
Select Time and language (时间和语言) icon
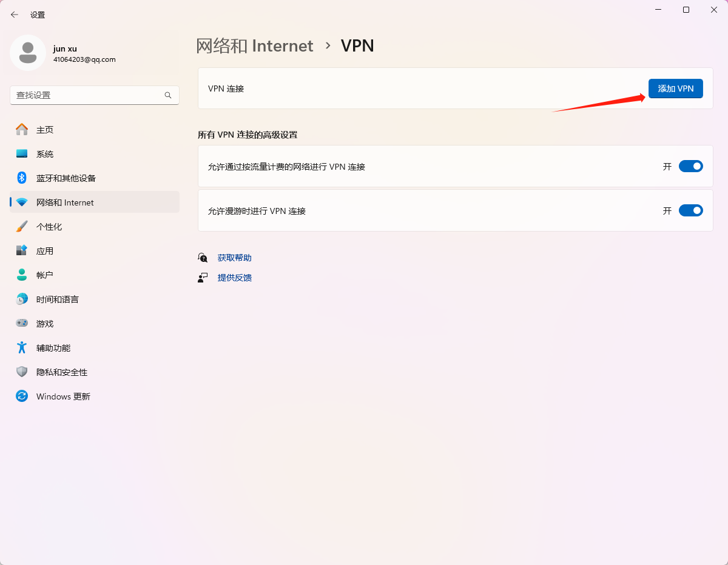pos(22,299)
